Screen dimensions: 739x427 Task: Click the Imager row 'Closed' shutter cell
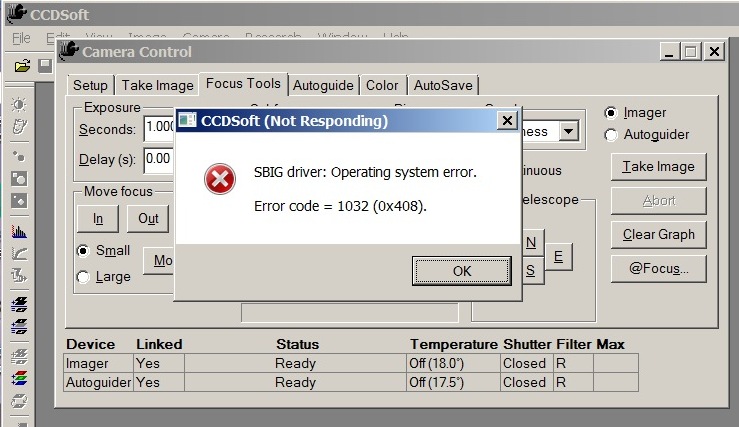(x=527, y=363)
